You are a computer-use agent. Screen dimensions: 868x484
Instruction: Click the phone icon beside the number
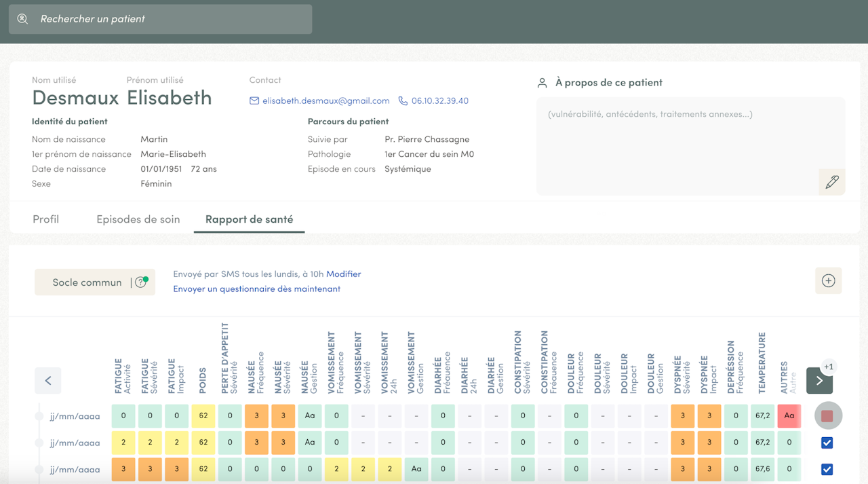coord(403,101)
